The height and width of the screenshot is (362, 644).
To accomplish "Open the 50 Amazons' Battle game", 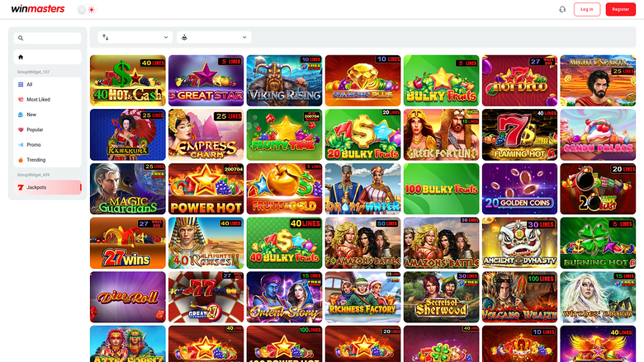I will 362,243.
